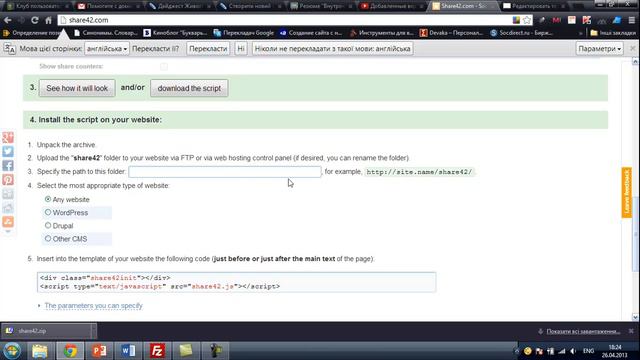Open the Інші закладки folder

click(613, 33)
